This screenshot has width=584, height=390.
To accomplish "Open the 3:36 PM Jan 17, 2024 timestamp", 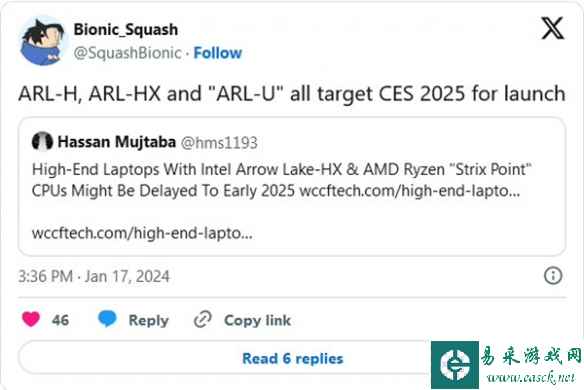I will pyautogui.click(x=94, y=276).
